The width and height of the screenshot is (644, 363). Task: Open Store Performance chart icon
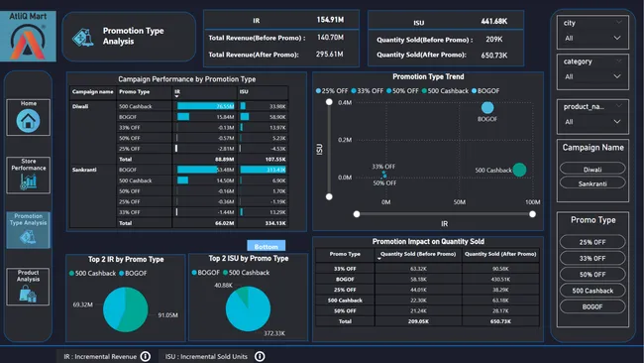click(29, 181)
